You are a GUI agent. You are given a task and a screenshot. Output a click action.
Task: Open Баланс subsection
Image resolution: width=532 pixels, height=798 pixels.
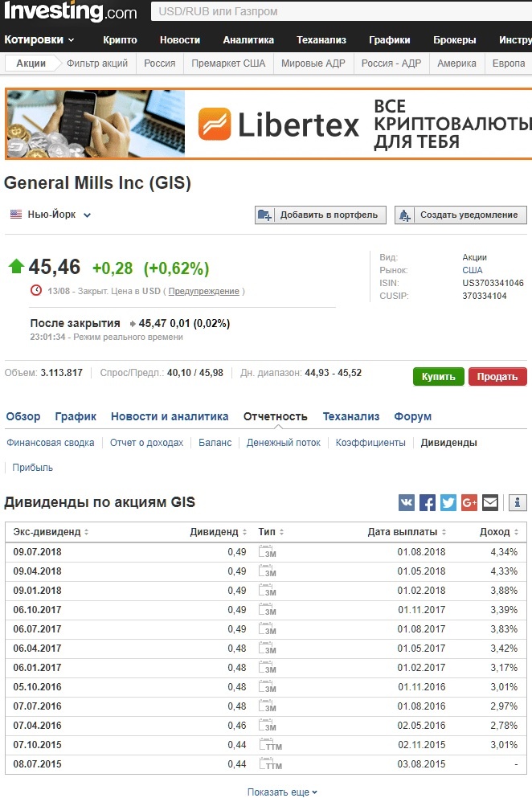click(x=215, y=443)
